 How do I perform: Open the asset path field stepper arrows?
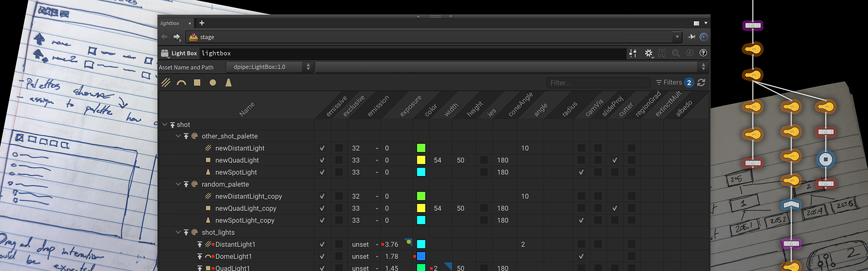click(703, 67)
